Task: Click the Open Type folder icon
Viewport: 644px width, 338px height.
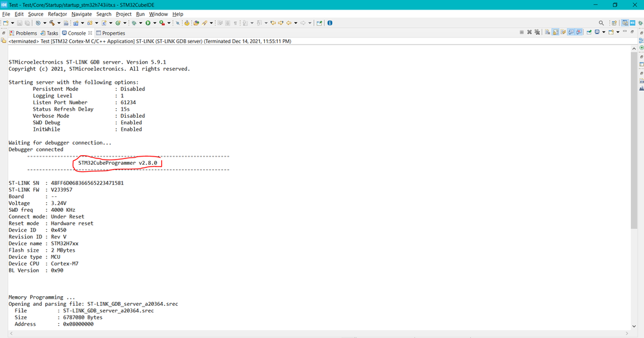Action: click(x=196, y=23)
